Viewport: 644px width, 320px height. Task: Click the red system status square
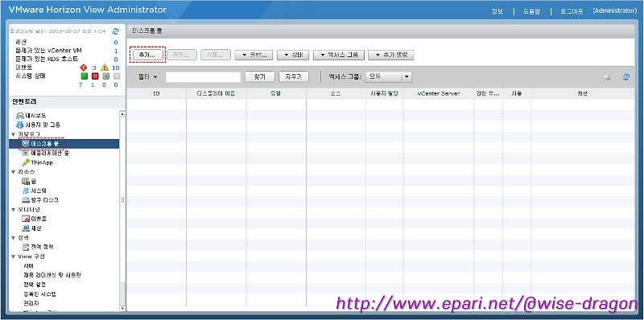95,76
